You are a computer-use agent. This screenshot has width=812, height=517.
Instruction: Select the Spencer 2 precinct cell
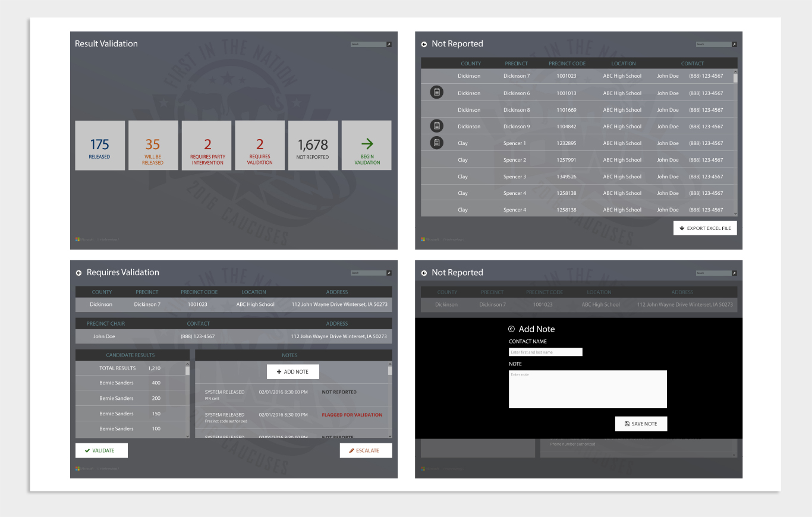[x=515, y=160]
